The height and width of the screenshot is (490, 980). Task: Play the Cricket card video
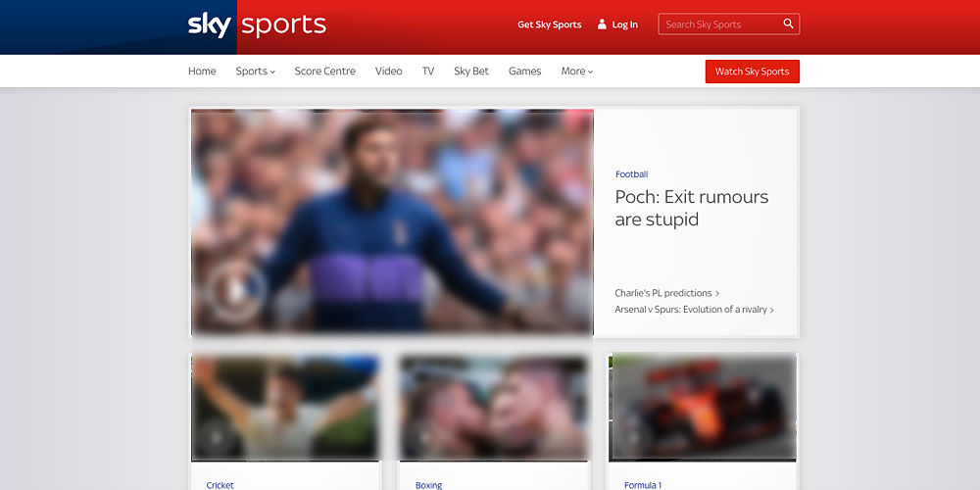(x=216, y=437)
